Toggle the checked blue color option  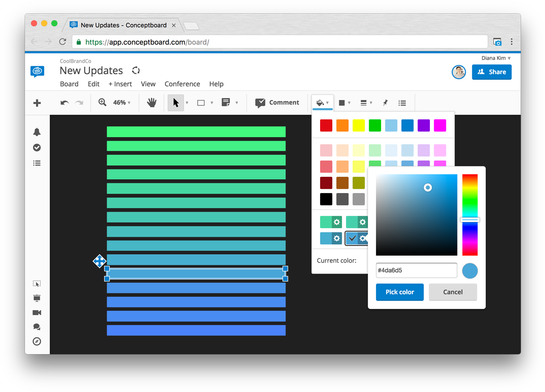353,238
